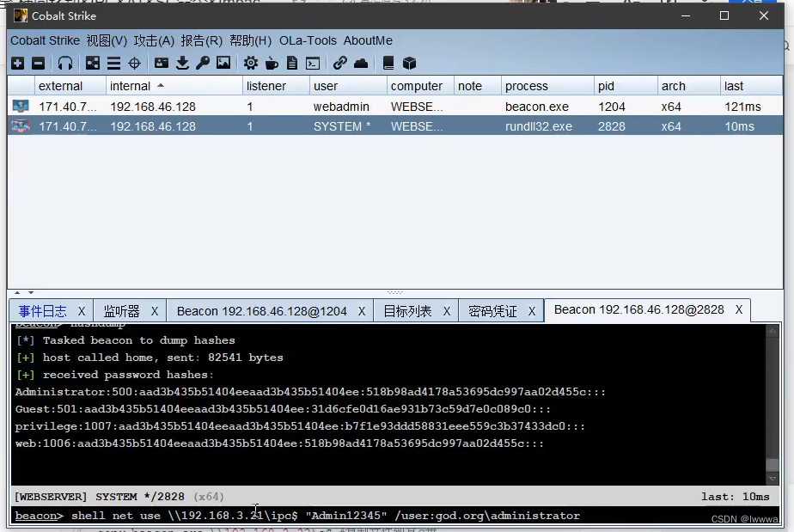Click the Administrator:500 hash line

pyautogui.click(x=310, y=392)
